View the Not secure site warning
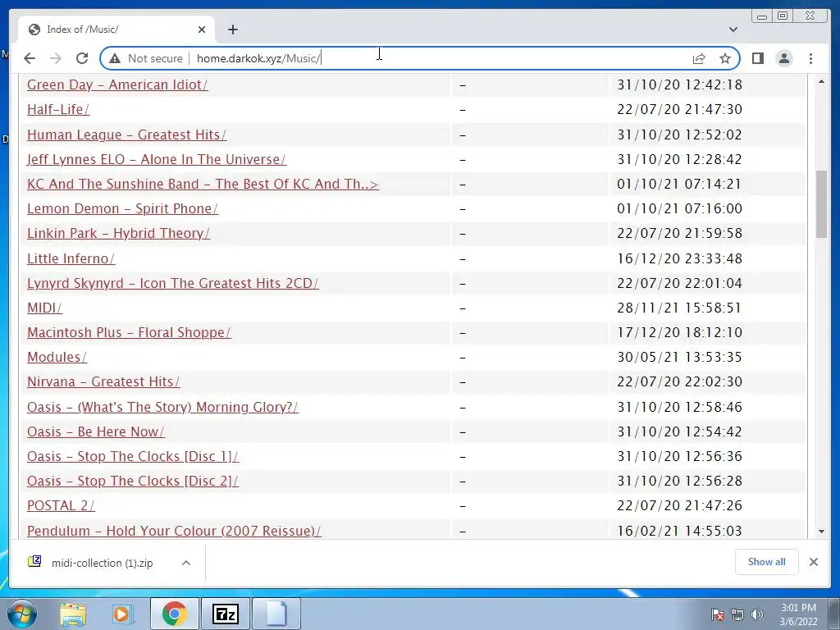 (x=146, y=58)
